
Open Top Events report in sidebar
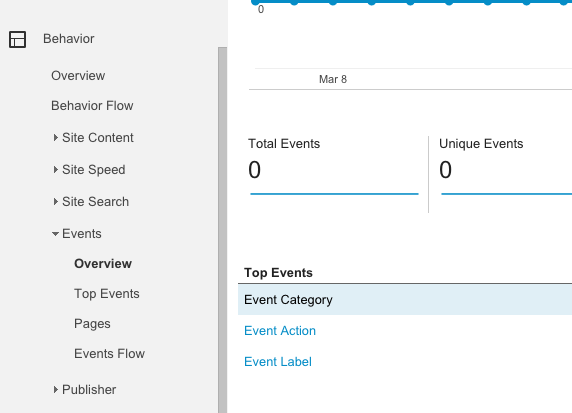point(107,294)
